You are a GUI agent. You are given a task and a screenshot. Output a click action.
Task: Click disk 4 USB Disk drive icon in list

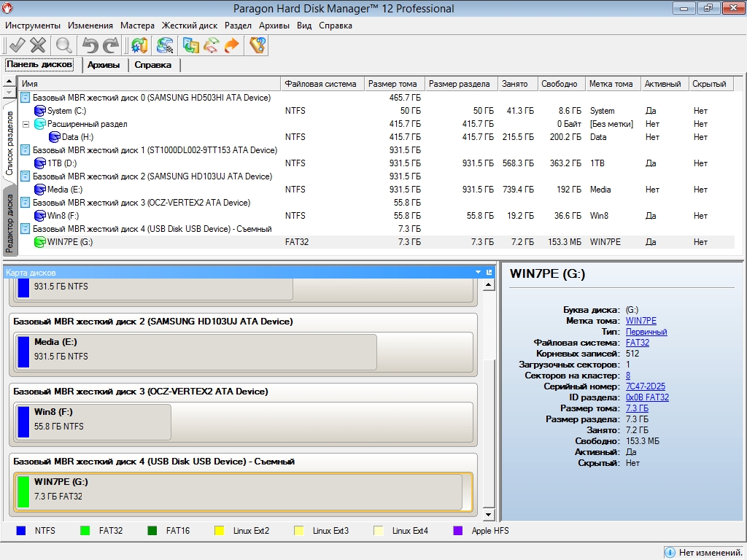tap(26, 228)
